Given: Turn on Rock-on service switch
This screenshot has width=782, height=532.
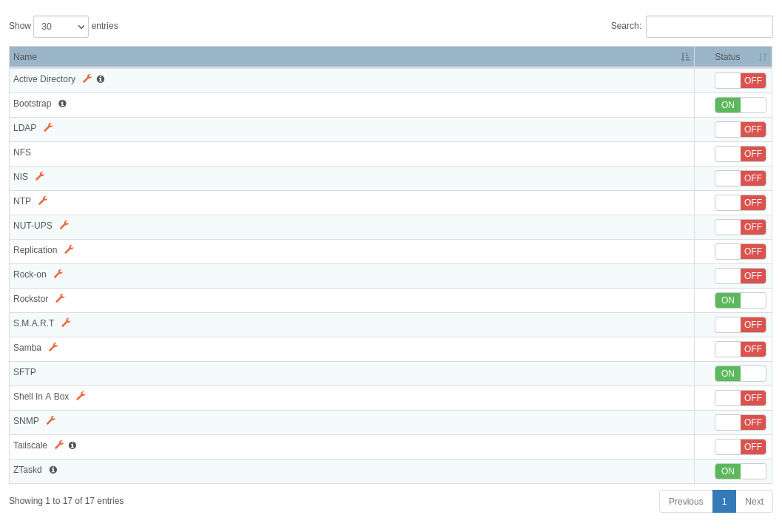Looking at the screenshot, I should pyautogui.click(x=740, y=276).
